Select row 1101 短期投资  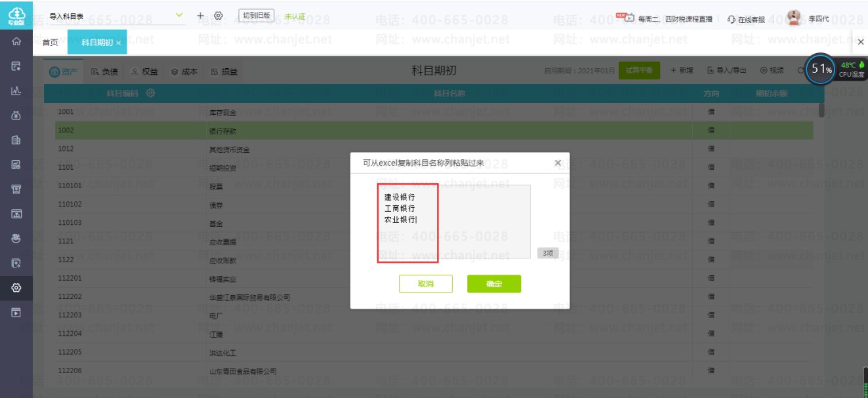tap(434, 167)
